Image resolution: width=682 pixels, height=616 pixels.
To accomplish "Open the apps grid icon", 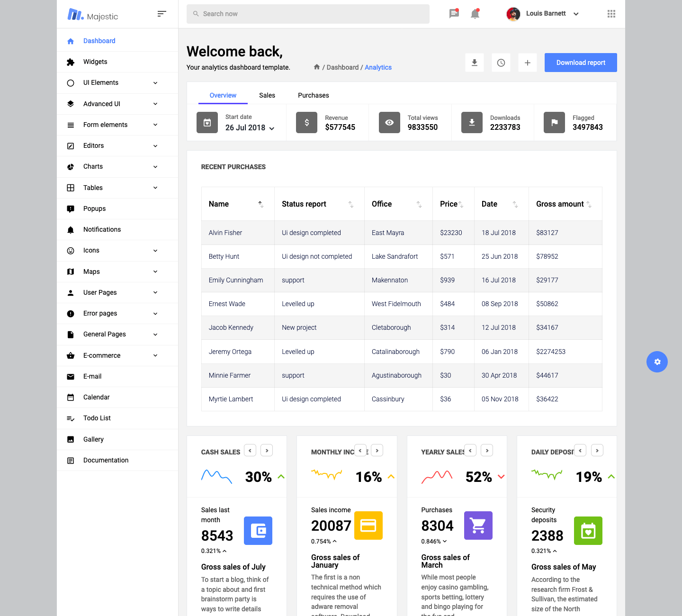I will coord(611,14).
